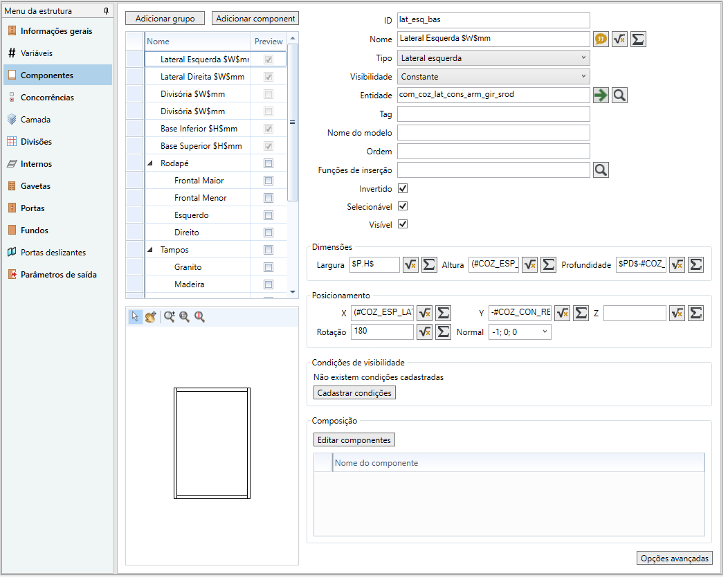This screenshot has width=728, height=580.
Task: Click Adicionar grupo button
Action: pyautogui.click(x=165, y=19)
